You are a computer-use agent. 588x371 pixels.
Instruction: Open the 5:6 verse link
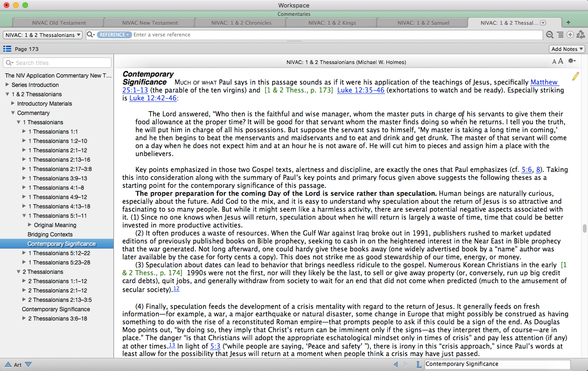pos(526,170)
